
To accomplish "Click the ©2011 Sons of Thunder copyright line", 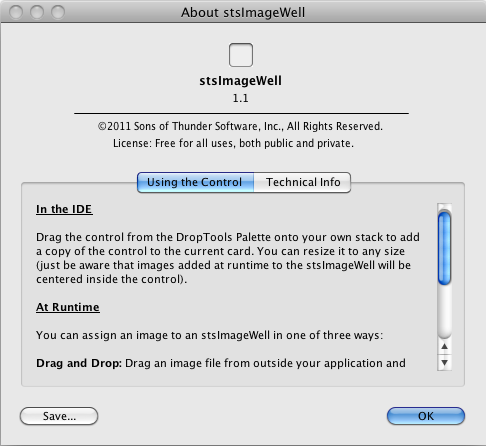I will coord(240,126).
